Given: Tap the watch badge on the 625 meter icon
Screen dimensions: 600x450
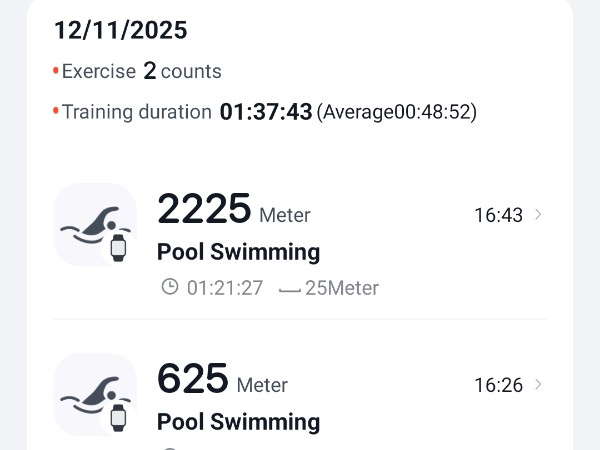Looking at the screenshot, I should coord(119,417).
